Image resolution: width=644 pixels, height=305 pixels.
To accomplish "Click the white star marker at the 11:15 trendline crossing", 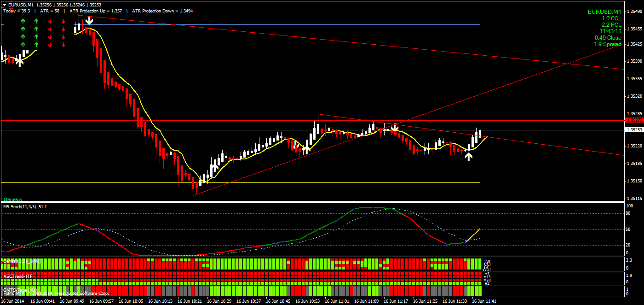I will [x=394, y=128].
